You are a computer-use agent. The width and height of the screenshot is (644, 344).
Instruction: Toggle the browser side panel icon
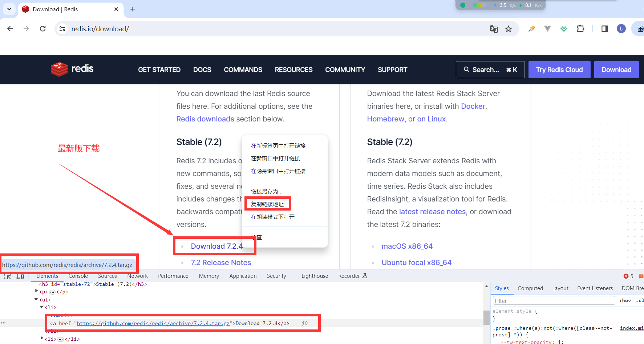click(x=605, y=29)
